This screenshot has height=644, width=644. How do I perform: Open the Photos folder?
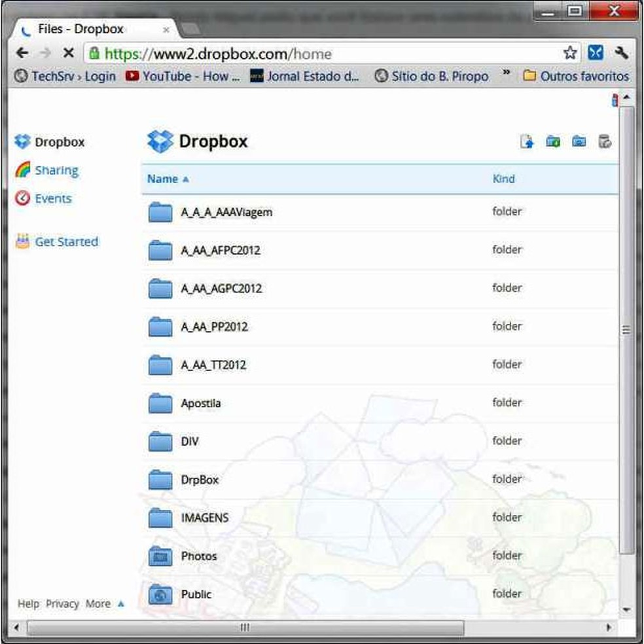[x=199, y=556]
